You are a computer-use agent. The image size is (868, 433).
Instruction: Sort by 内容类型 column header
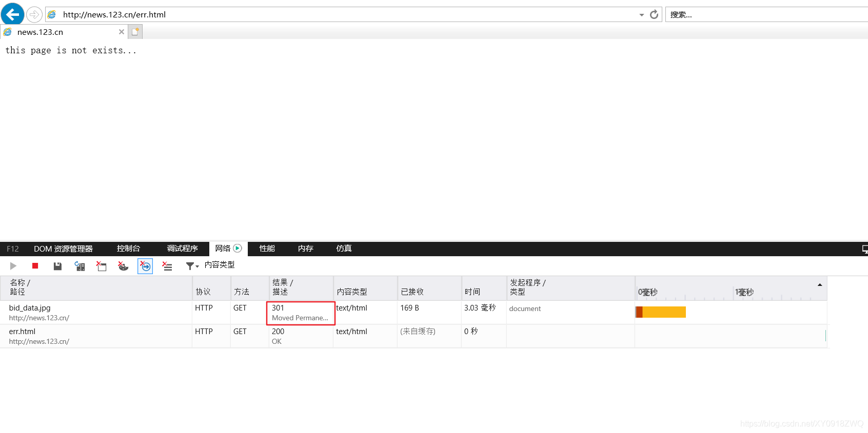(x=366, y=288)
